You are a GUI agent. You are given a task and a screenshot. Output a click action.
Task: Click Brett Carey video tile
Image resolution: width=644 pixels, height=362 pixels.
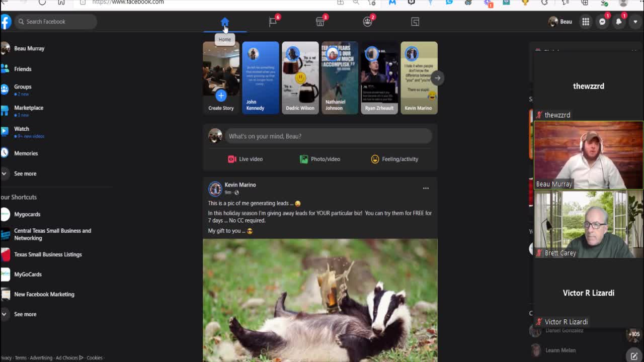[588, 224]
